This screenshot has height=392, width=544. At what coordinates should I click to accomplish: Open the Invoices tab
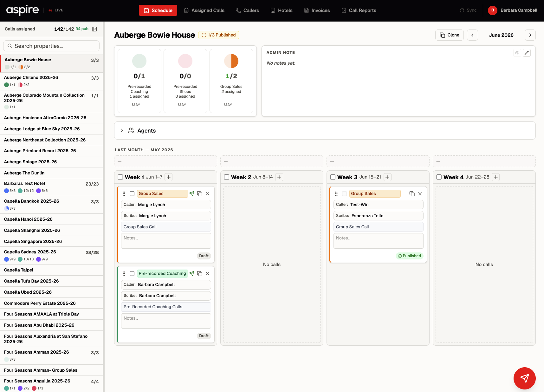pos(317,10)
